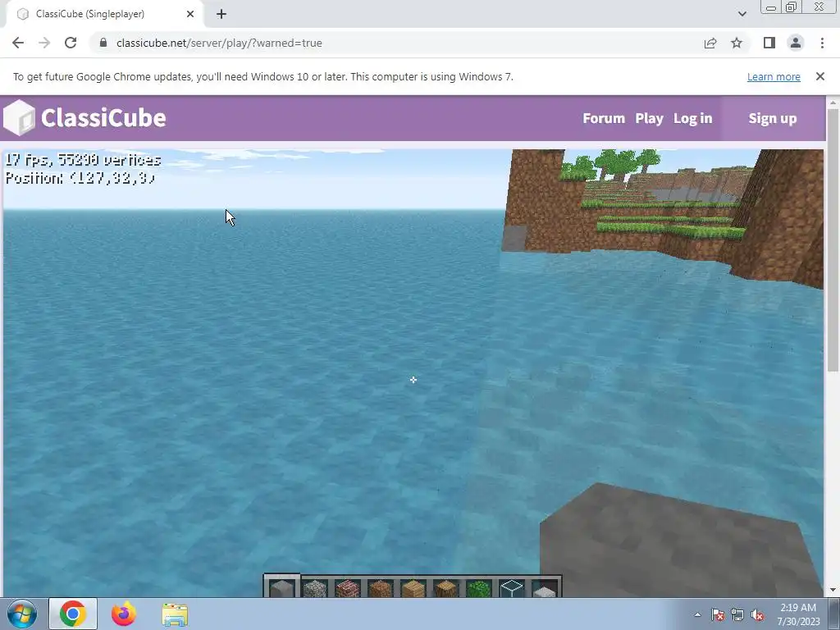840x630 pixels.
Task: Open Action Center flag icon
Action: click(x=717, y=615)
